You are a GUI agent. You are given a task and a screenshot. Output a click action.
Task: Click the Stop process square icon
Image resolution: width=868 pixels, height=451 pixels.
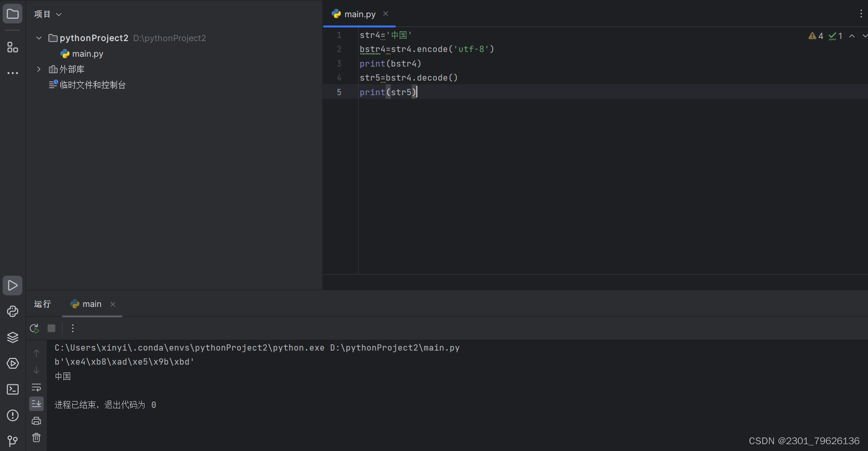(x=51, y=328)
